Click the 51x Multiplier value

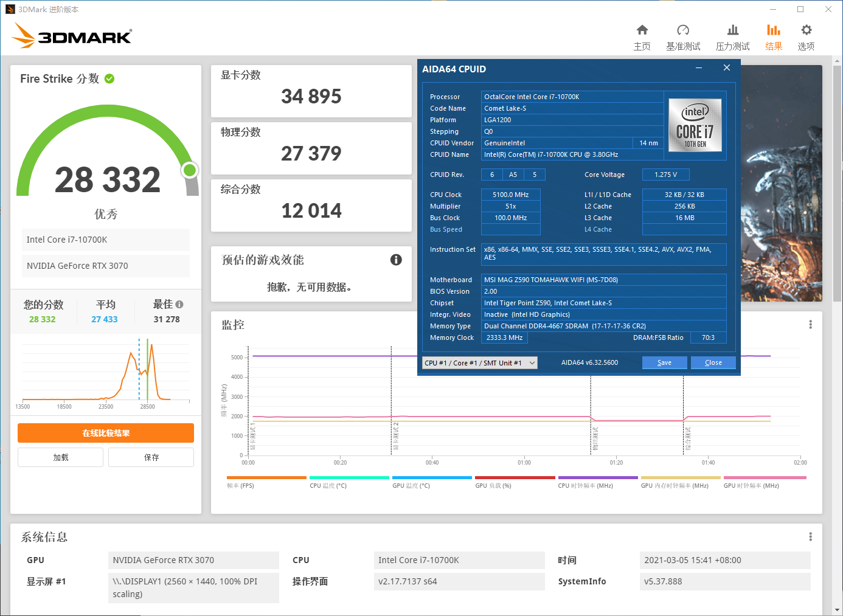tap(511, 206)
